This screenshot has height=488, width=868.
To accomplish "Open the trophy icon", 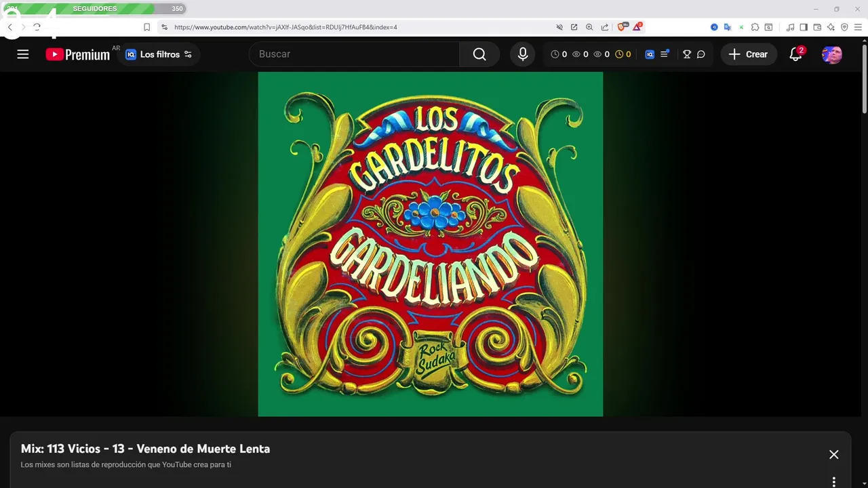I will coord(687,54).
